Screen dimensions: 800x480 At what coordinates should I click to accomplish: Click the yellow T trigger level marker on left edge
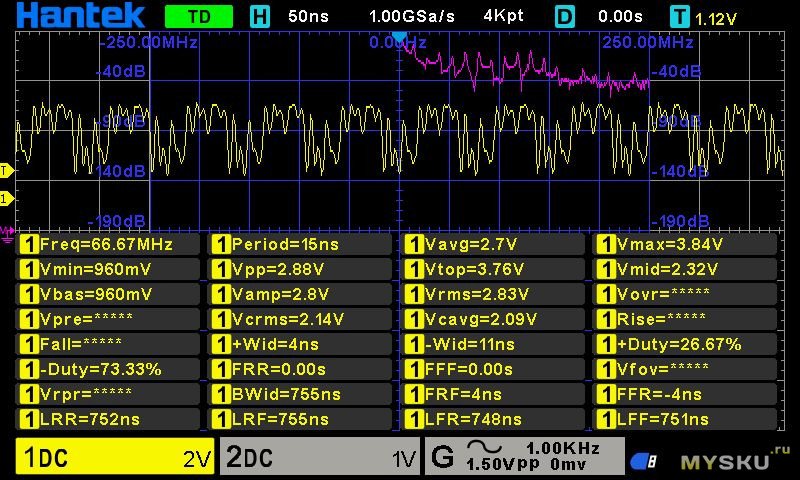[6, 170]
